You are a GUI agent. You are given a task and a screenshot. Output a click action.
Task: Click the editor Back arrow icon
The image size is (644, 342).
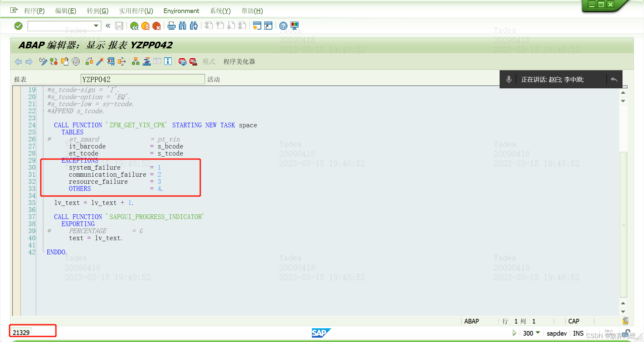pyautogui.click(x=18, y=61)
